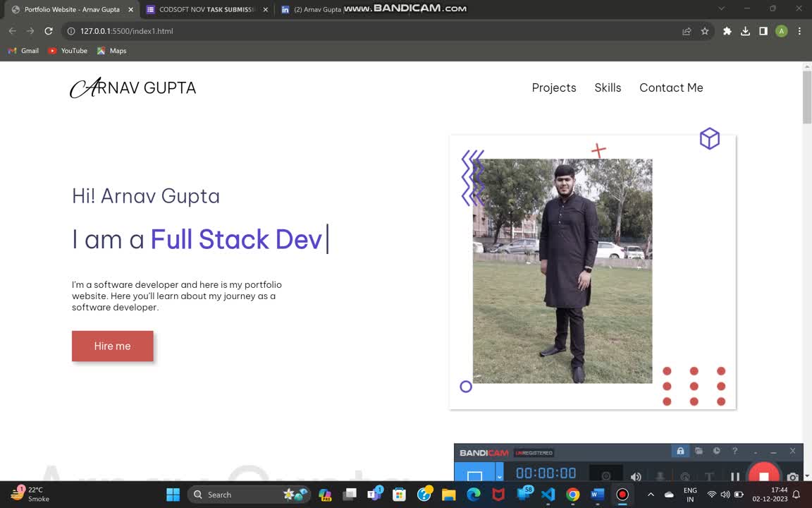Screen dimensions: 812x508
Task: Go back to the previous page
Action: [13, 31]
